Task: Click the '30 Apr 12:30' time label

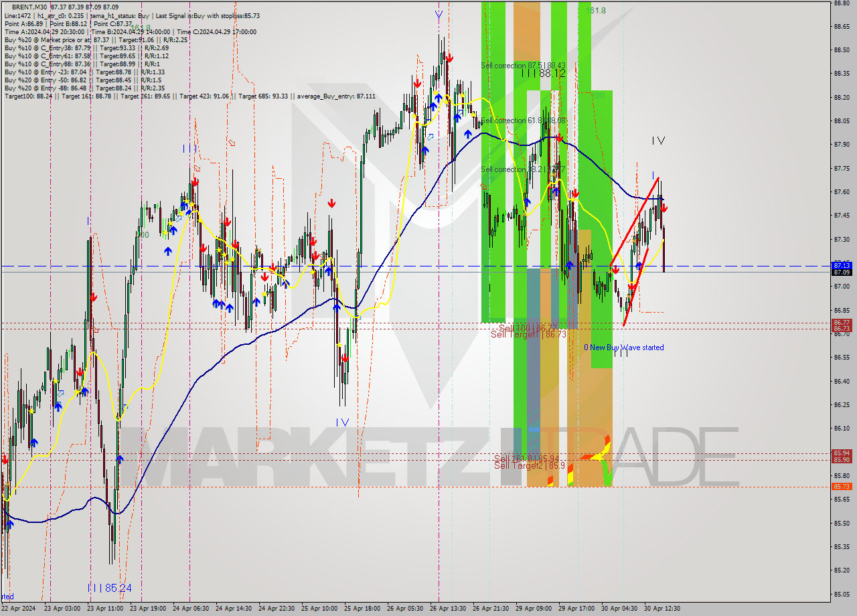Action: pyautogui.click(x=661, y=609)
